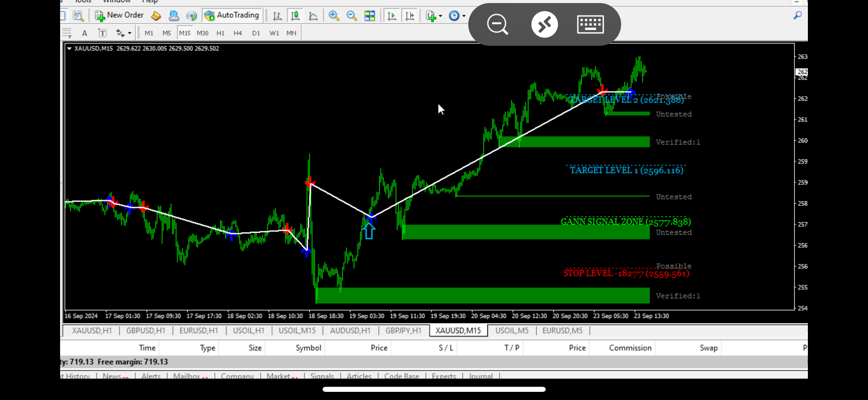The image size is (868, 400).
Task: Open the Journal terminal tab
Action: pos(480,376)
